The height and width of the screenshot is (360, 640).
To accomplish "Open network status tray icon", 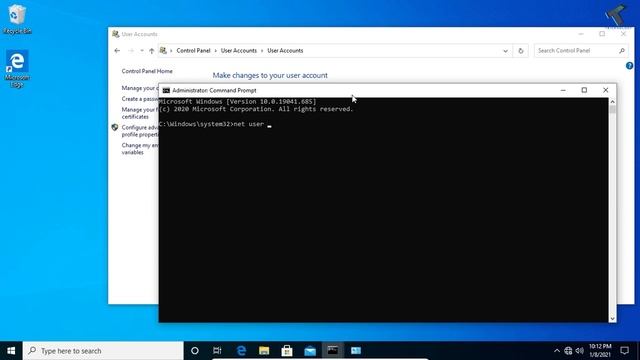I will [x=568, y=351].
